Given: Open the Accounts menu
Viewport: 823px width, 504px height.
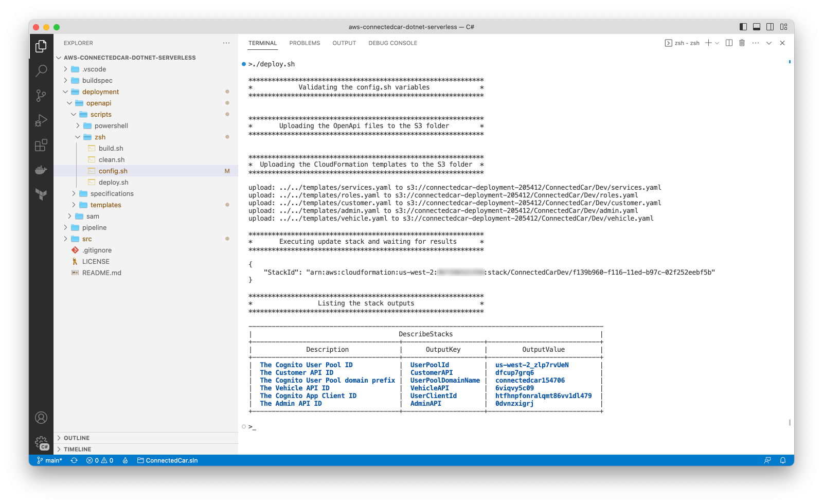Looking at the screenshot, I should (x=41, y=418).
